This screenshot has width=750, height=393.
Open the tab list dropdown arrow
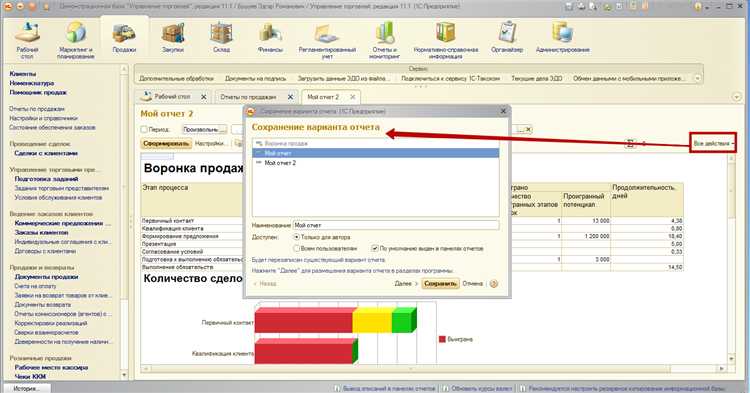point(737,97)
